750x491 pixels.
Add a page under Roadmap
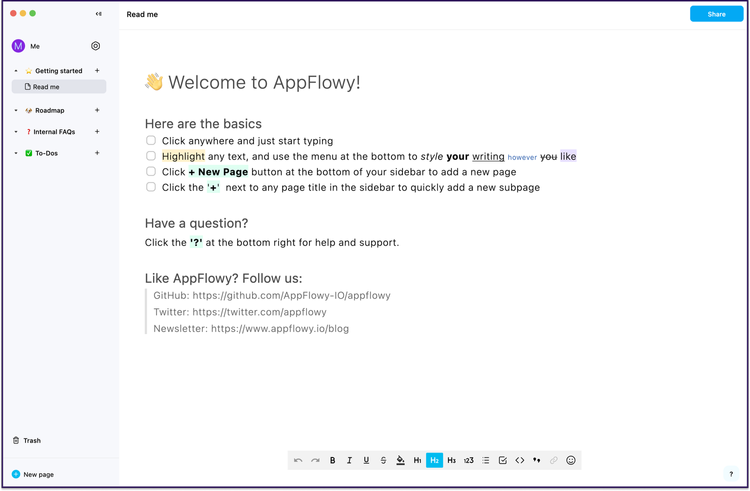pyautogui.click(x=97, y=110)
